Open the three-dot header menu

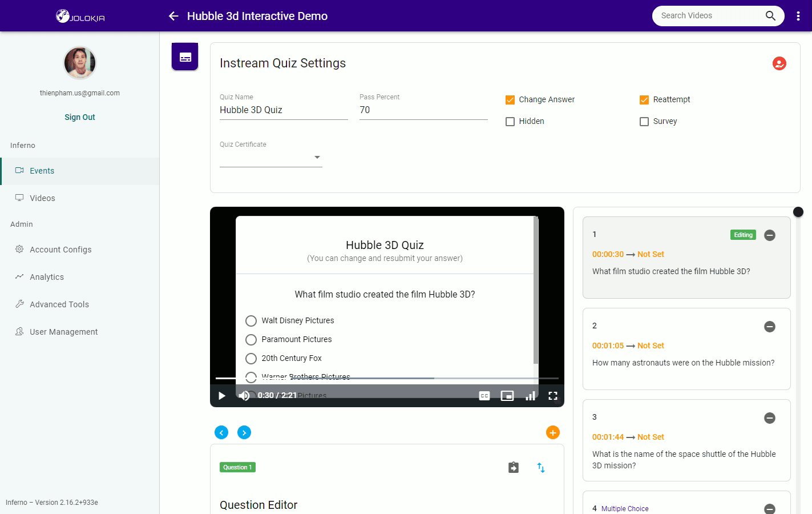(x=798, y=16)
